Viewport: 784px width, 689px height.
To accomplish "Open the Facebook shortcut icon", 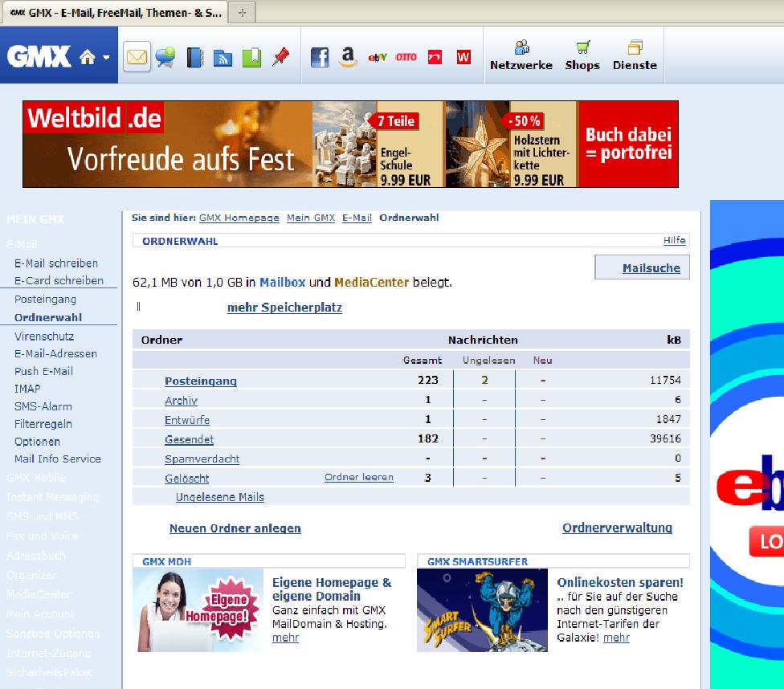I will [x=320, y=58].
